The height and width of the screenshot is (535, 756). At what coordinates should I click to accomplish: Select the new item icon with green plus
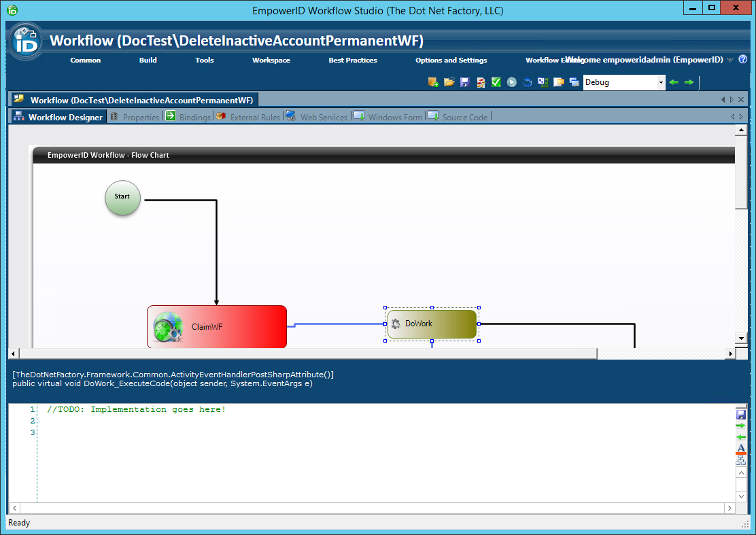point(433,82)
